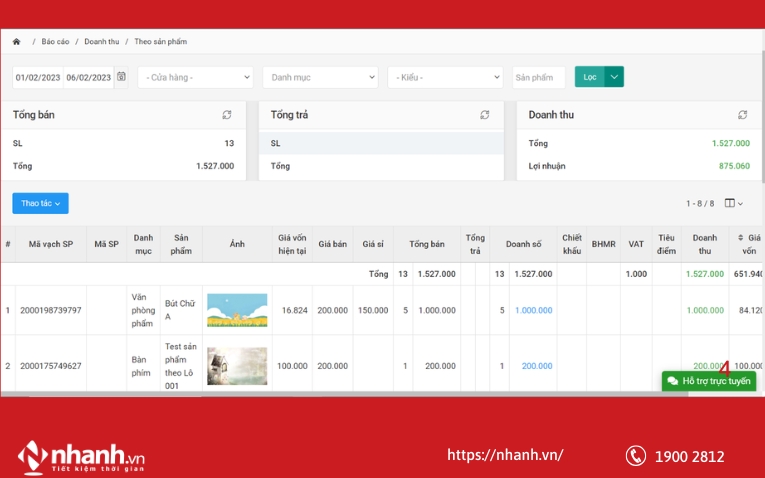Click the 1.000.000 Doanh số link
The width and height of the screenshot is (765, 478).
pyautogui.click(x=532, y=310)
